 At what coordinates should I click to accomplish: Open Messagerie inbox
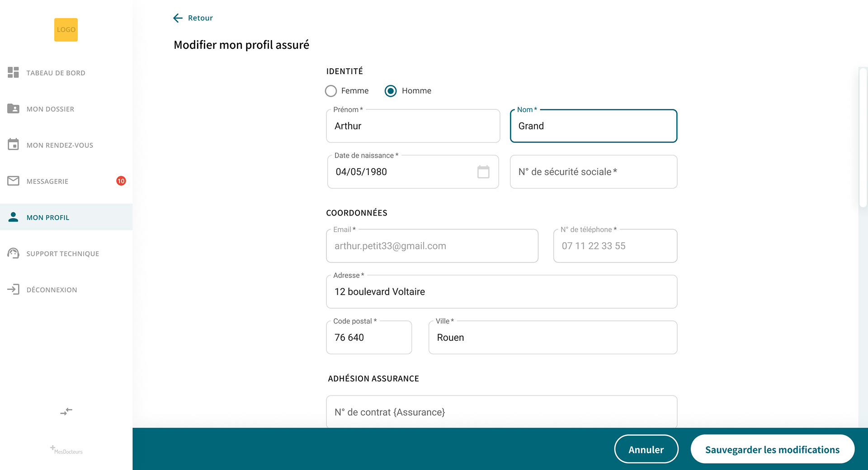point(66,181)
